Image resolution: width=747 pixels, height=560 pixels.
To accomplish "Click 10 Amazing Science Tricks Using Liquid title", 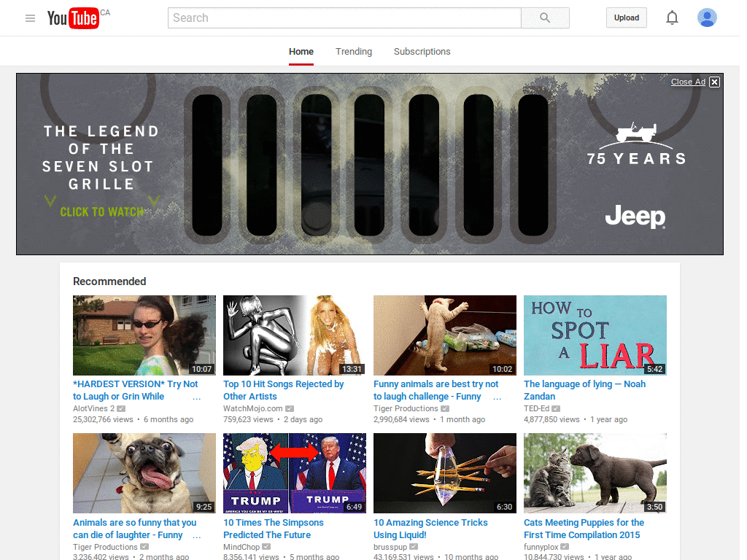I will (430, 529).
